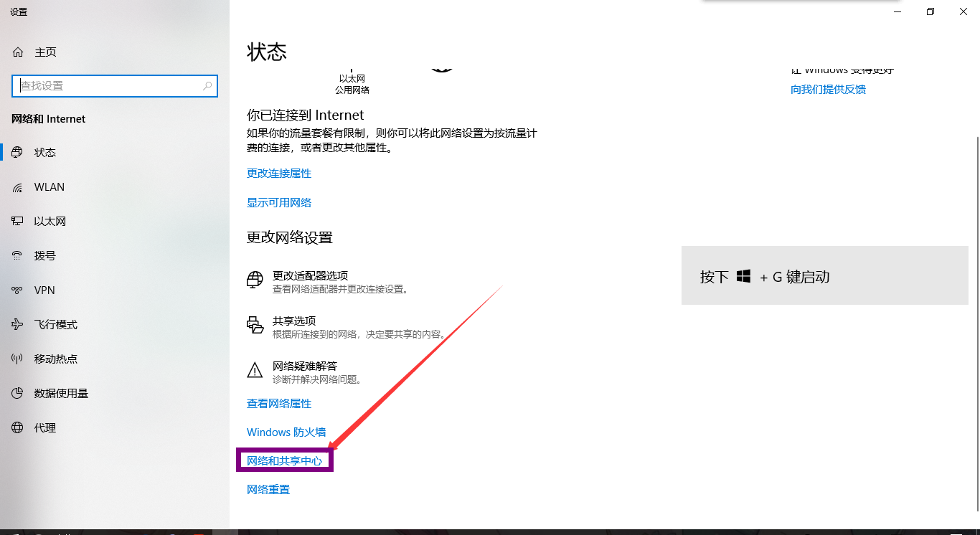Restore down the Settings window

930,11
